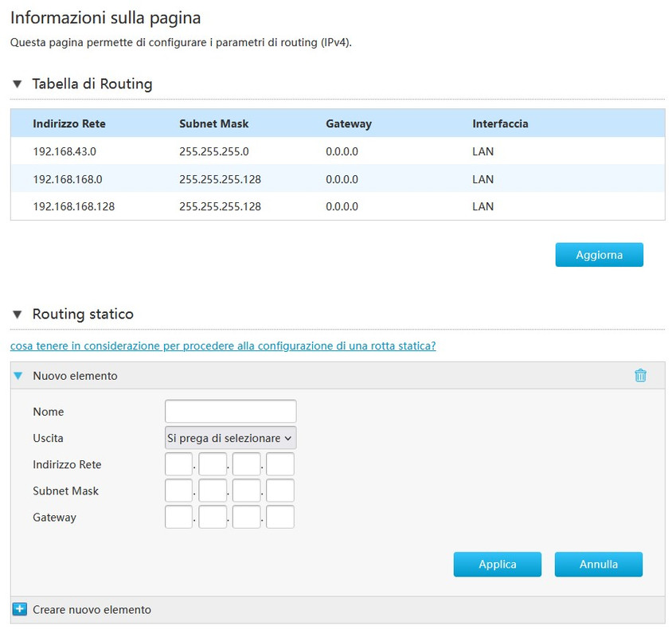Click the Indirizzo Rete column header
The image size is (672, 637).
69,123
